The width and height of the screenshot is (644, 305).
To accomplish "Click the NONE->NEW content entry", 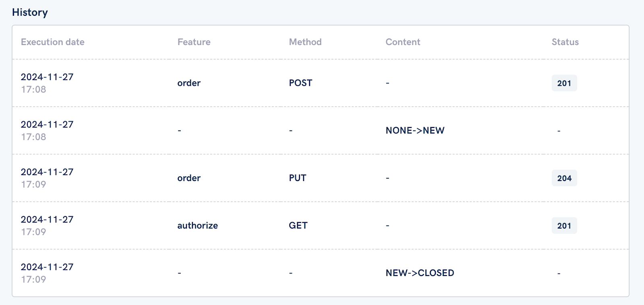I will (415, 130).
